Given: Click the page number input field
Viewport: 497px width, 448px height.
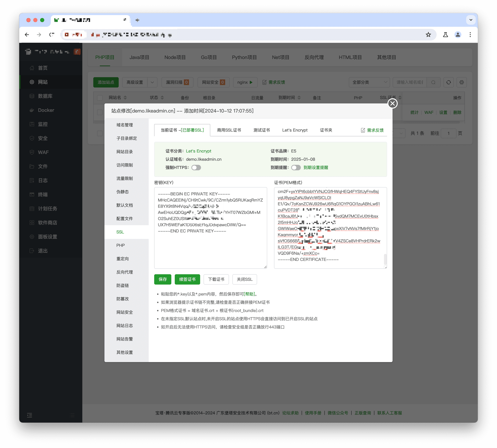Looking at the screenshot, I should pyautogui.click(x=448, y=133).
